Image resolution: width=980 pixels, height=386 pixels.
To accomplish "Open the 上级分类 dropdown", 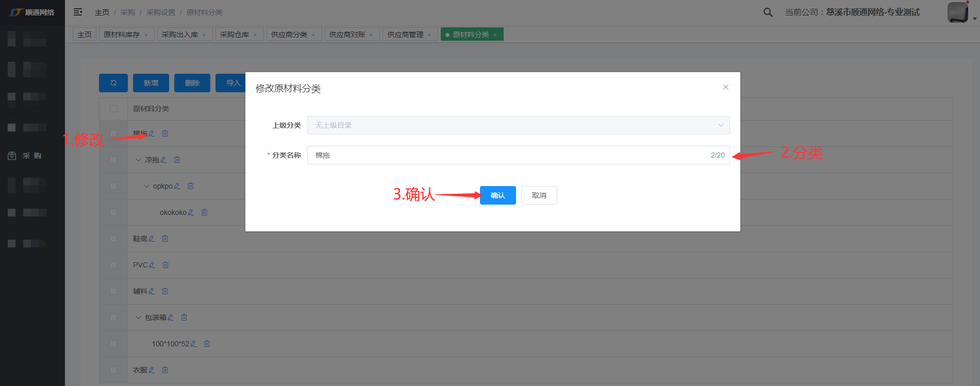I will point(518,125).
